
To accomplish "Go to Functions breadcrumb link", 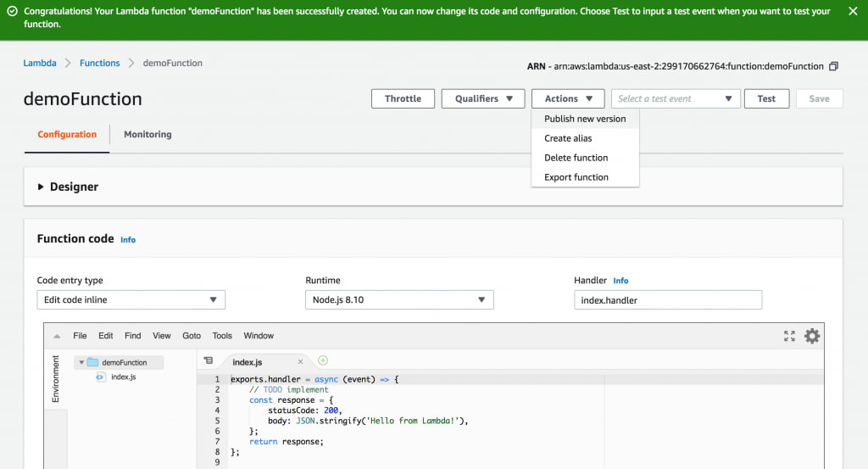I will [100, 63].
